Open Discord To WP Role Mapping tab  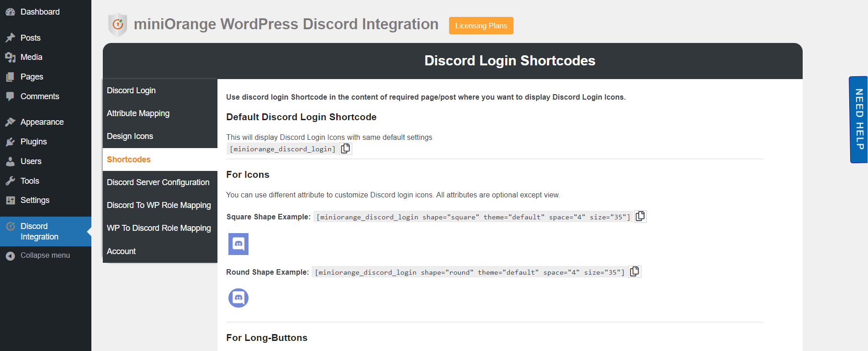point(160,205)
